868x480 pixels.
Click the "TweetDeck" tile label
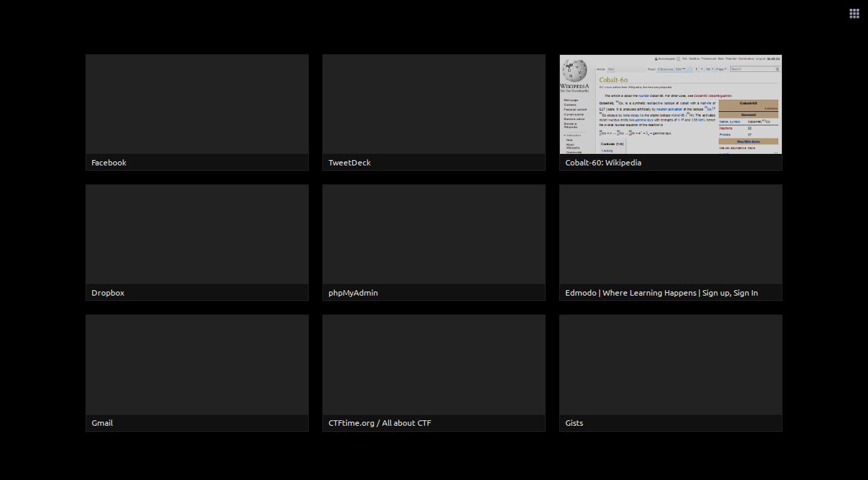[350, 163]
